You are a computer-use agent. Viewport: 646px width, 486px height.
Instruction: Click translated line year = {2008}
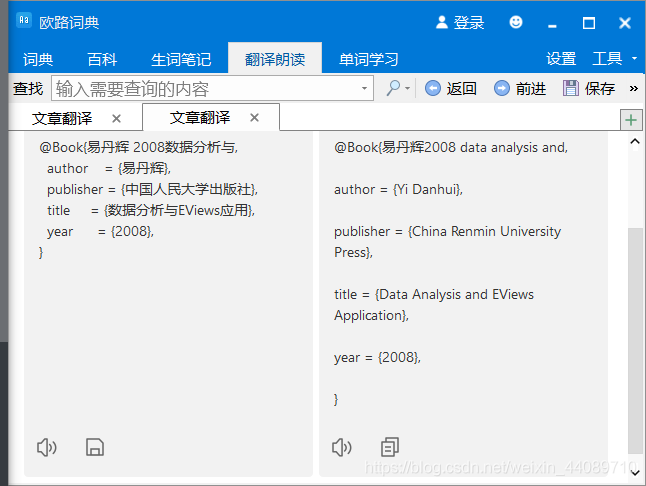377,357
